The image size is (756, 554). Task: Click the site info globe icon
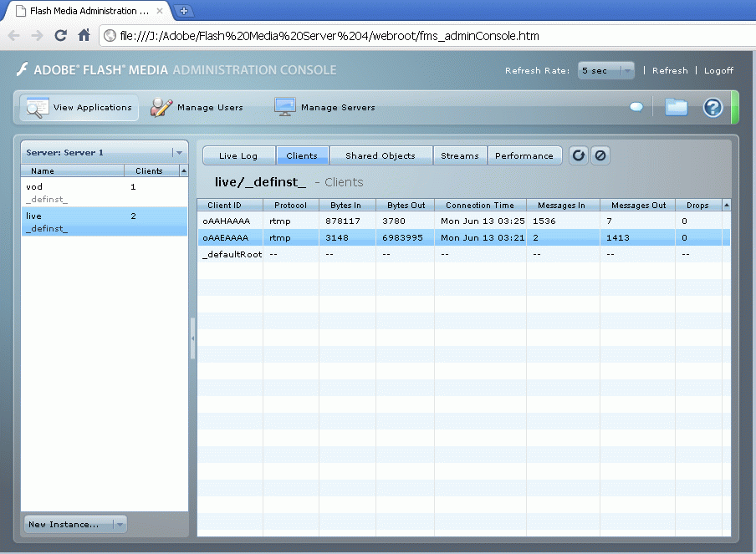pos(110,36)
